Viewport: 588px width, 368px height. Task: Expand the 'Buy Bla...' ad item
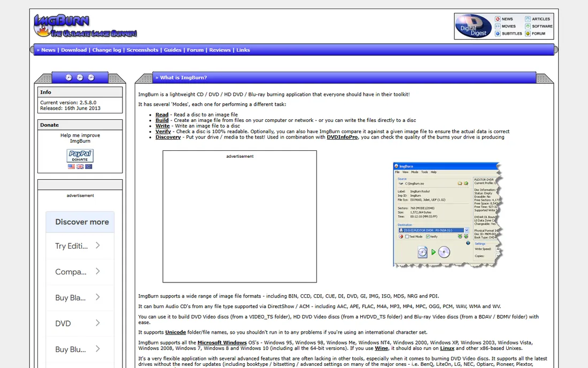click(x=80, y=297)
